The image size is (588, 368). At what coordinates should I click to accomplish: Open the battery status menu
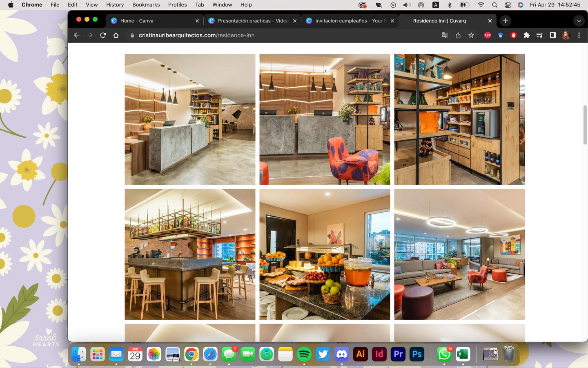pyautogui.click(x=465, y=5)
